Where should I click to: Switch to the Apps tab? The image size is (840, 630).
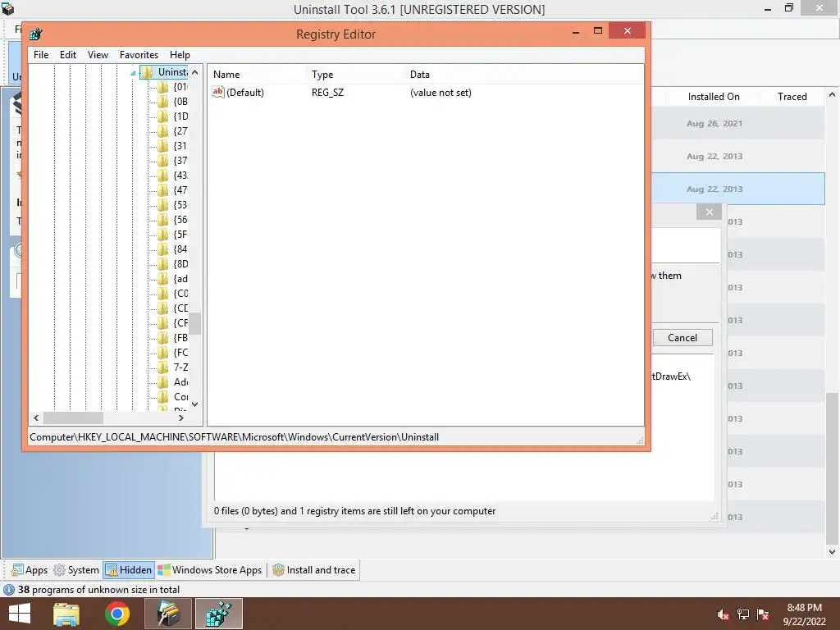[x=30, y=570]
